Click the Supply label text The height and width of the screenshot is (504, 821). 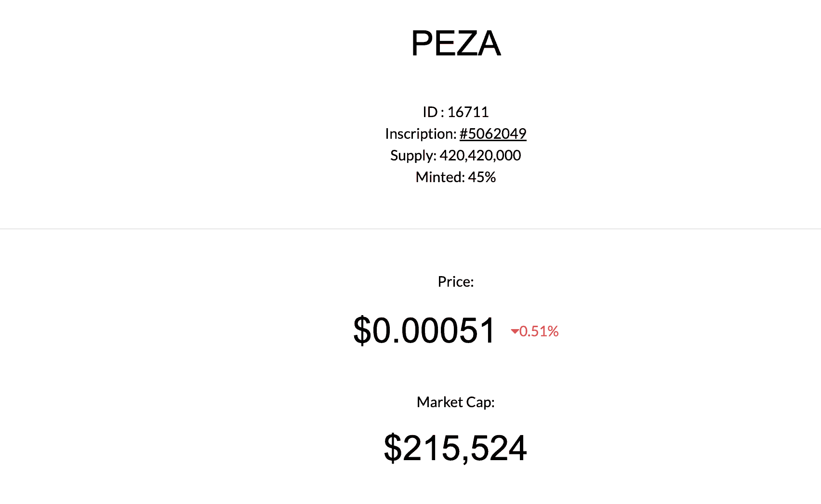(413, 155)
